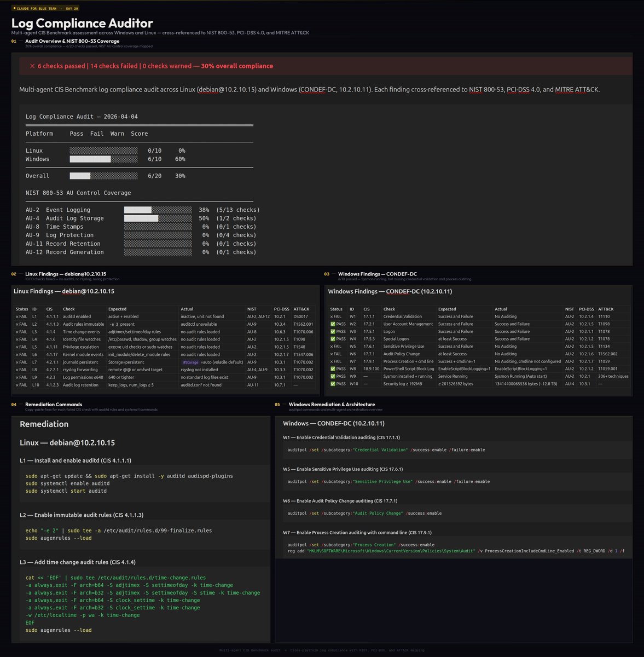
Task: Click the PCI-DSS column header in Windows table
Action: [x=587, y=309]
